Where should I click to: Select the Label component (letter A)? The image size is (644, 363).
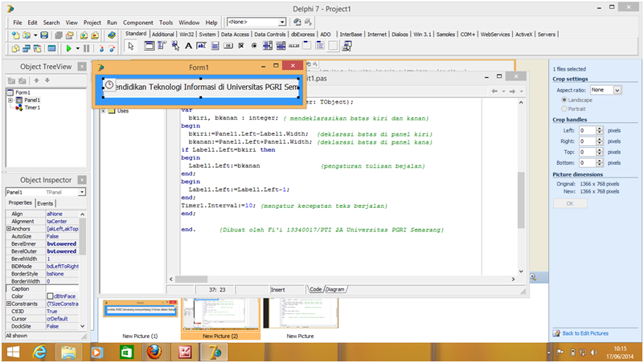click(188, 46)
